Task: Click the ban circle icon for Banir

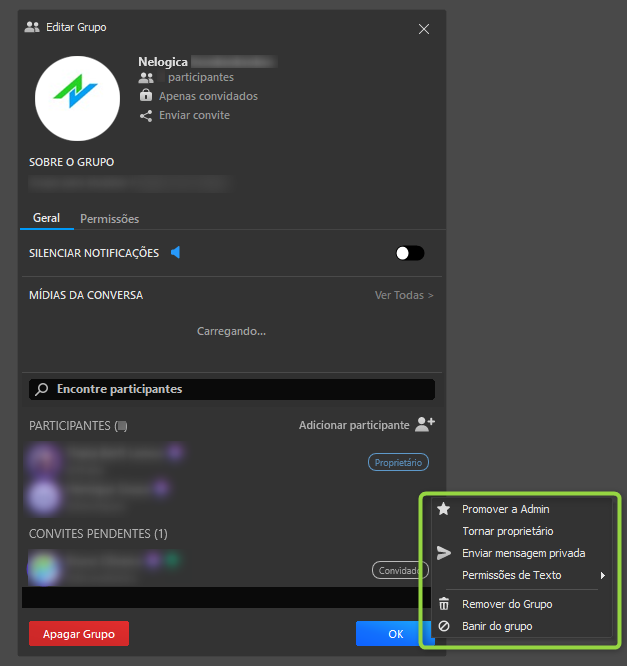Action: coord(444,626)
